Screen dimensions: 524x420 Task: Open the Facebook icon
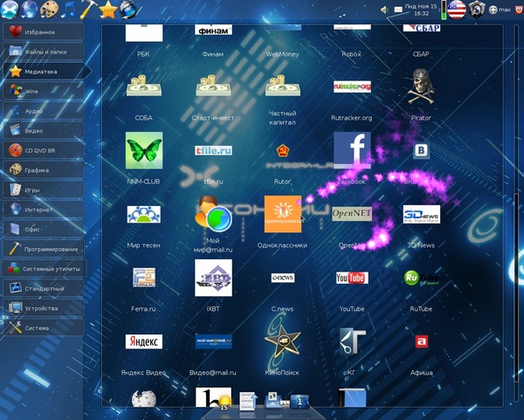coord(352,150)
